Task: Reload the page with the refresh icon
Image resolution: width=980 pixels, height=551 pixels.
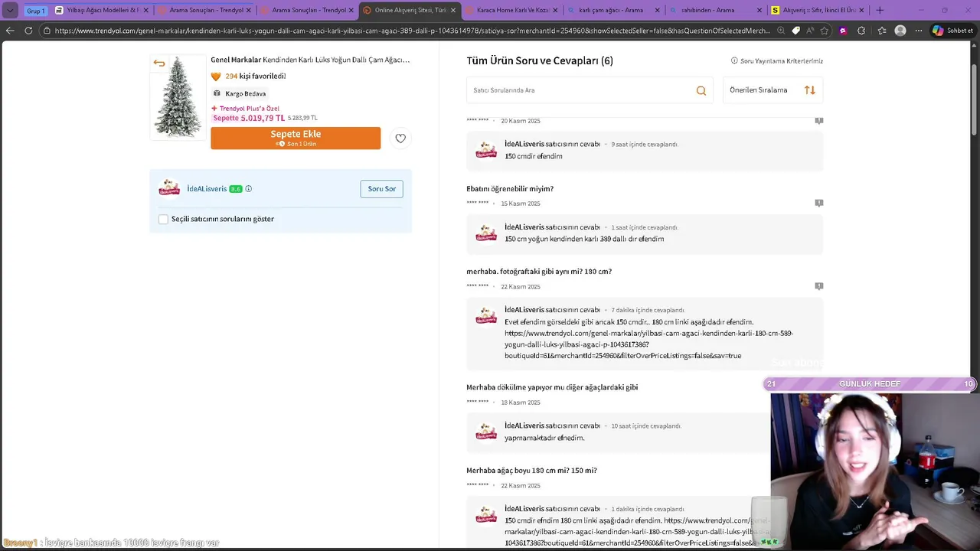Action: point(28,31)
